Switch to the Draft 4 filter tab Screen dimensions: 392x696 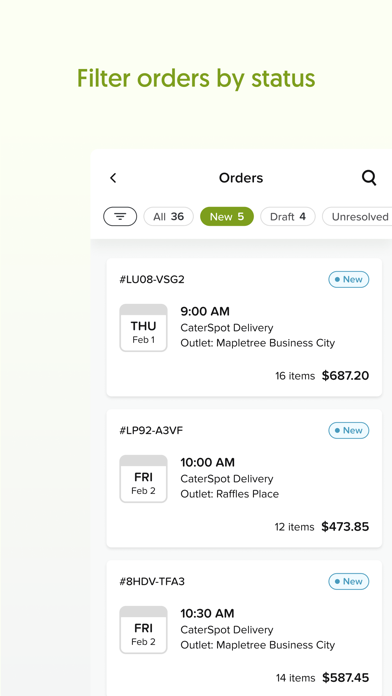pyautogui.click(x=288, y=217)
